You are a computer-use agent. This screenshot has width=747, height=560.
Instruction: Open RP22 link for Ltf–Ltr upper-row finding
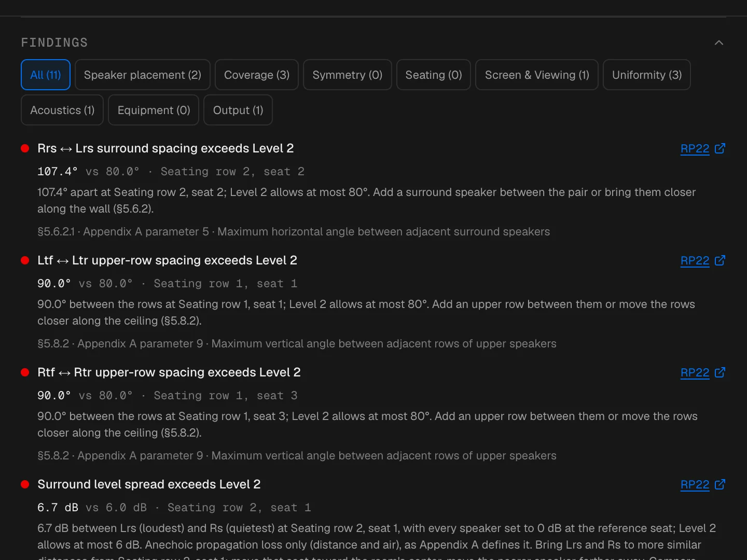coord(695,261)
